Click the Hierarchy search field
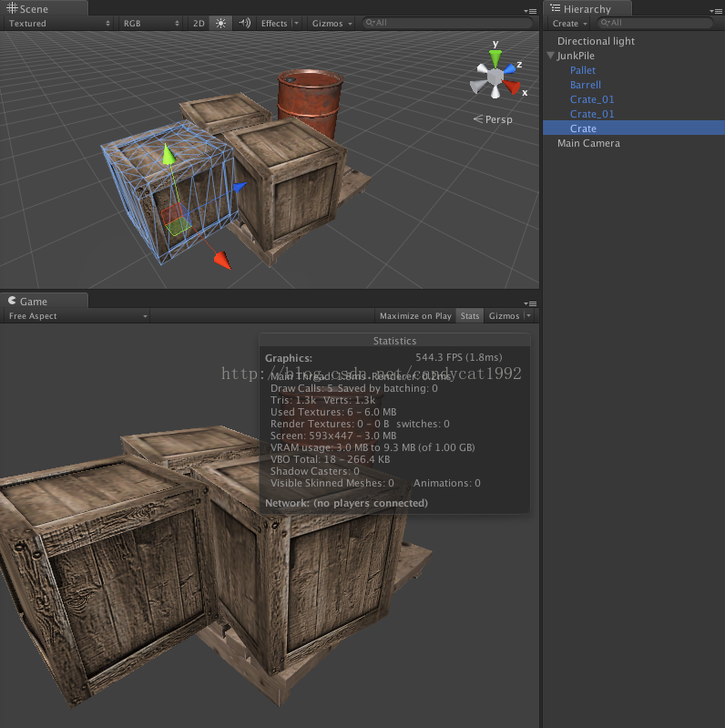Screen dimensions: 725x728 (655, 23)
